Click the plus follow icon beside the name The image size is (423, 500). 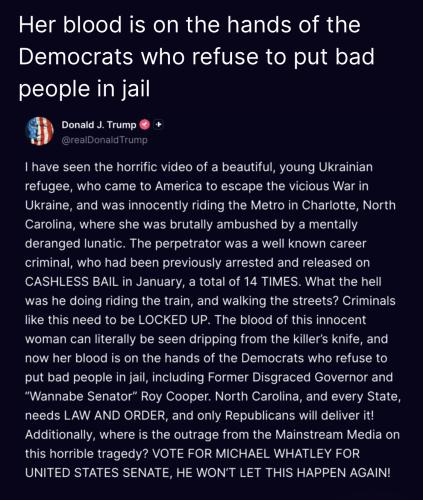(x=159, y=125)
